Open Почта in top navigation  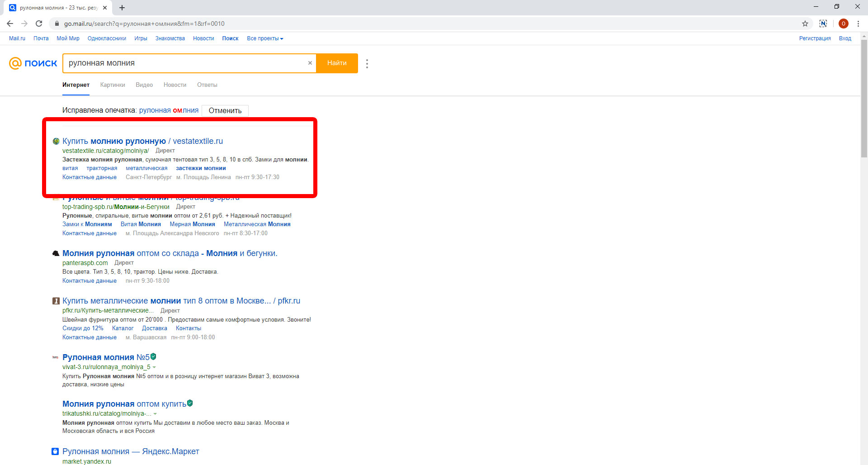click(x=41, y=38)
